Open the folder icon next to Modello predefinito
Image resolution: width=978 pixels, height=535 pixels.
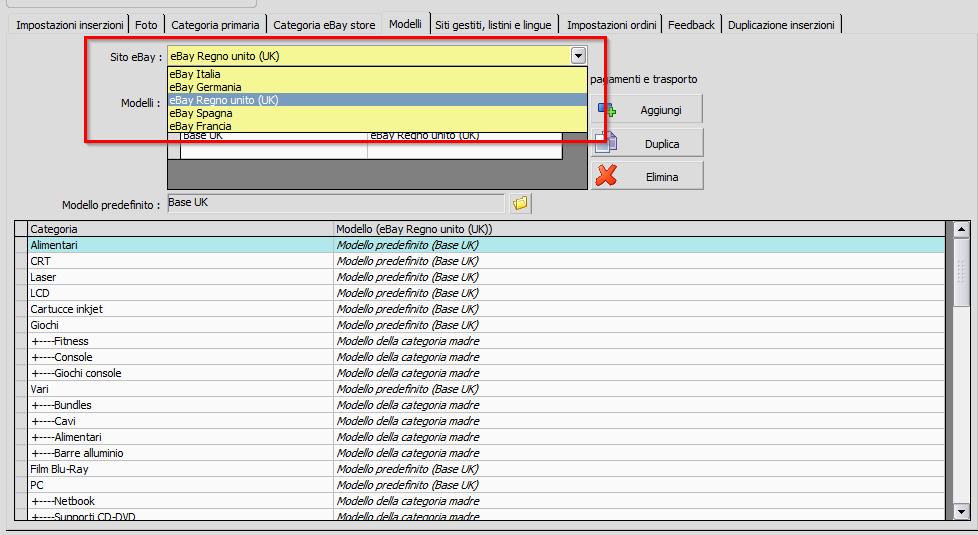click(520, 203)
